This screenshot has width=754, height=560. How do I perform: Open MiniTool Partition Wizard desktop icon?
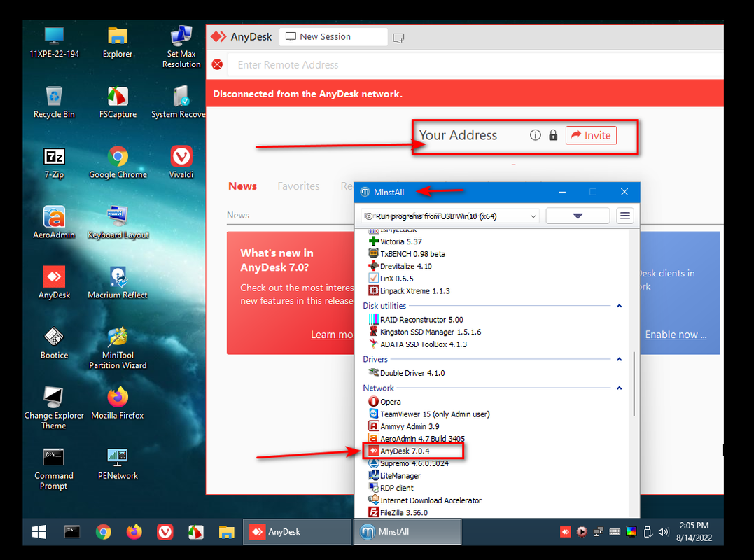tap(118, 348)
